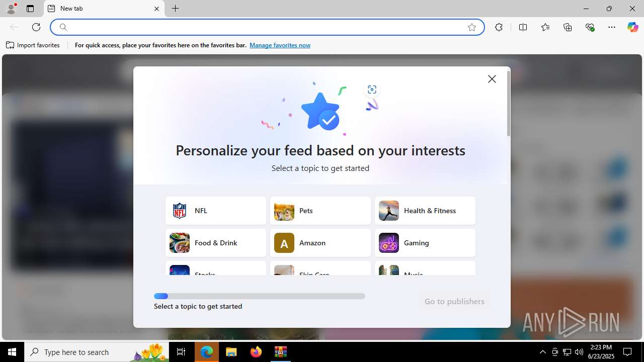Close the personalize feed dialog
The image size is (644, 362).
click(492, 79)
